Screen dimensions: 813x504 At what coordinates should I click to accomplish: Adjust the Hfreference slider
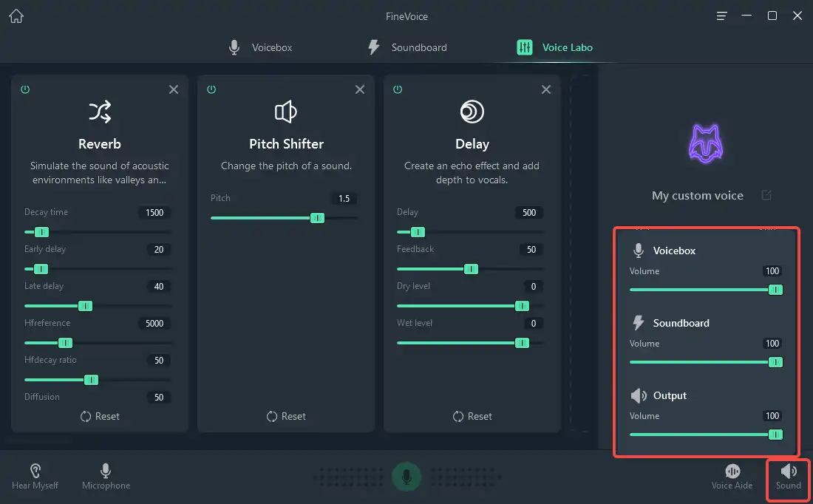pyautogui.click(x=98, y=343)
